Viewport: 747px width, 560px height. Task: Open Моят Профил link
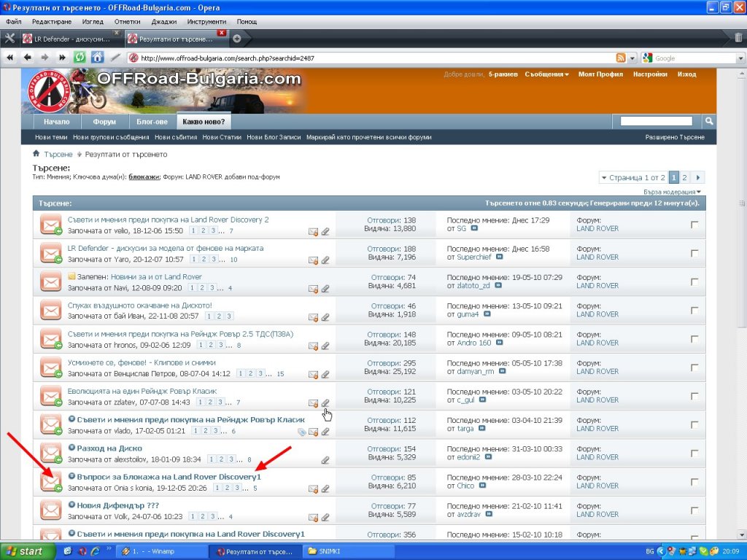pos(600,74)
